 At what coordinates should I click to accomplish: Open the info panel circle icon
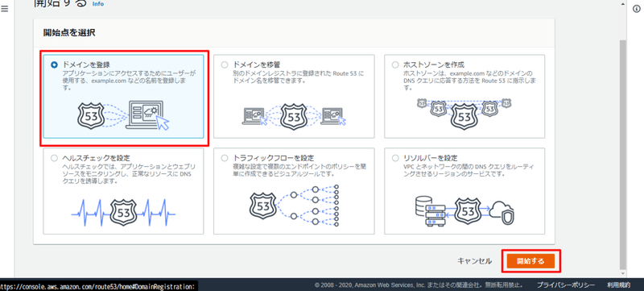[637, 9]
